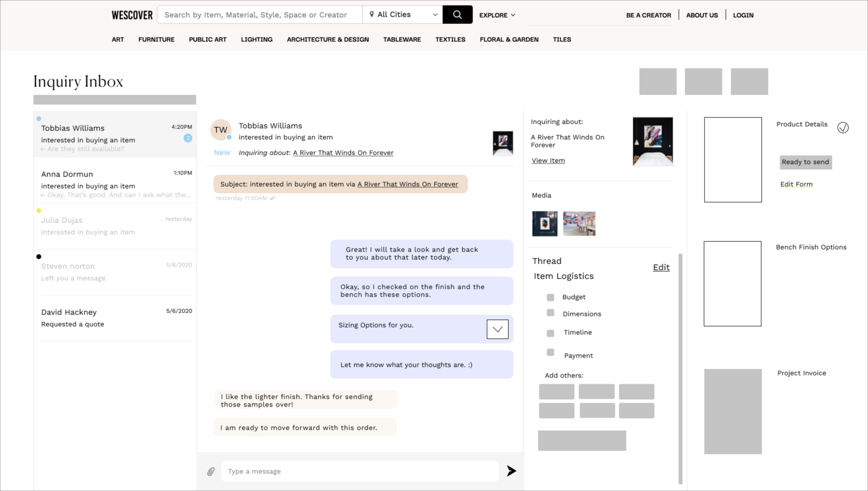Click Edit link beside Thread
This screenshot has height=491, width=868.
[661, 267]
